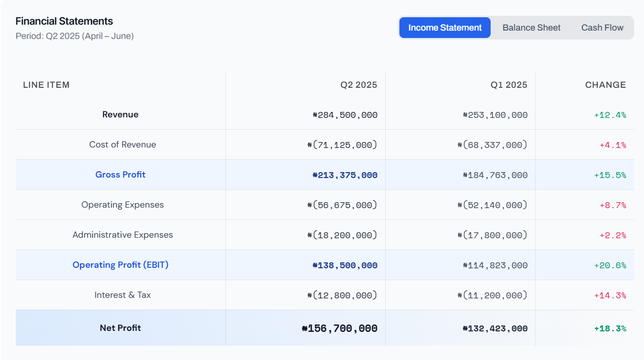Select the Q2 Net Profit value 156,700,000
Screen dimensions: 644x360
[339, 328]
